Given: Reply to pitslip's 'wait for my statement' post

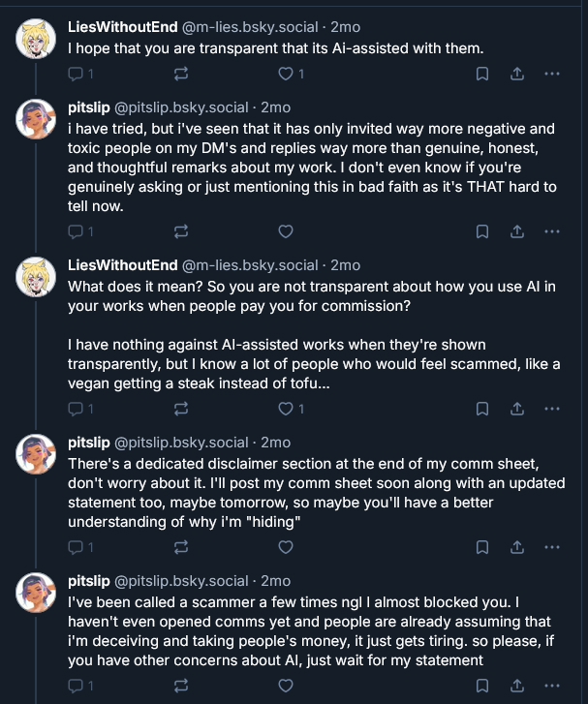Looking at the screenshot, I should [x=76, y=686].
